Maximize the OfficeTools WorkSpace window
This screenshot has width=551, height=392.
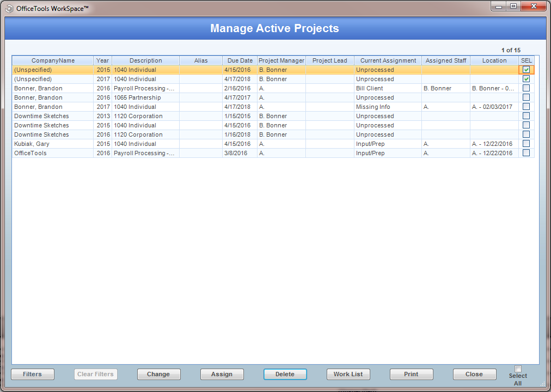513,7
